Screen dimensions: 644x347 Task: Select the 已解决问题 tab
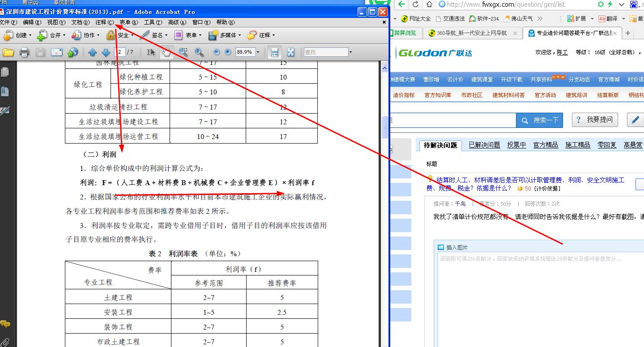tap(484, 145)
